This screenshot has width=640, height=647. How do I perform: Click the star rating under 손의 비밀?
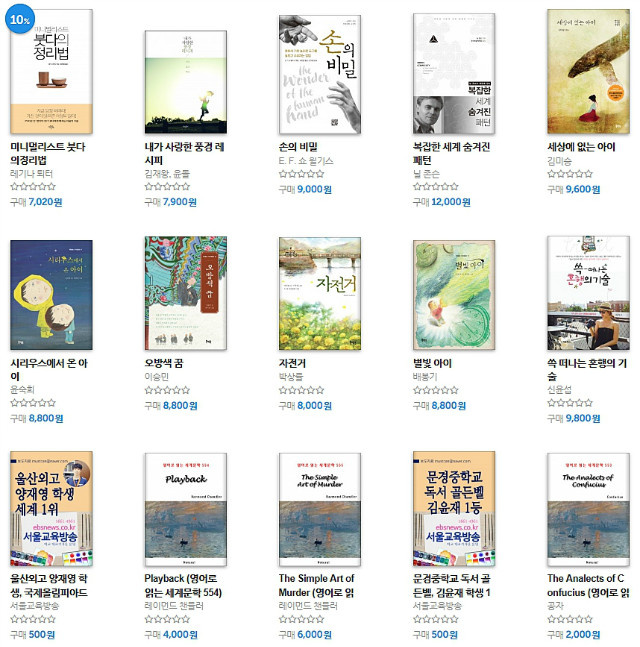302,174
